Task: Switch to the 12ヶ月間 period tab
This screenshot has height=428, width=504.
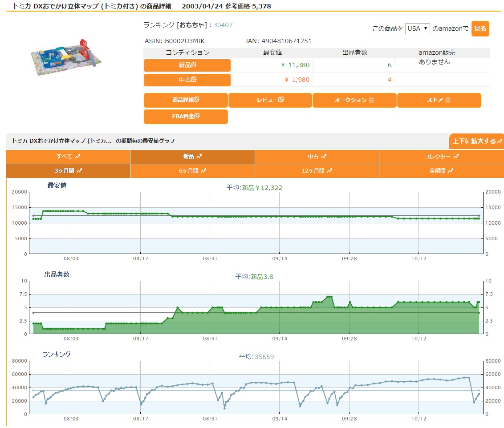Action: (x=317, y=171)
